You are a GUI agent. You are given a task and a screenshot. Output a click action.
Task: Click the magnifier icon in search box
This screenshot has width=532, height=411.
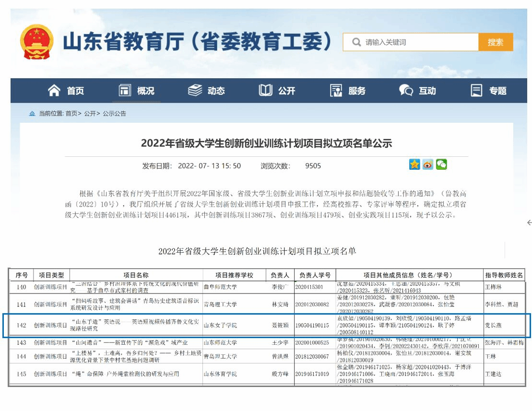coord(356,42)
